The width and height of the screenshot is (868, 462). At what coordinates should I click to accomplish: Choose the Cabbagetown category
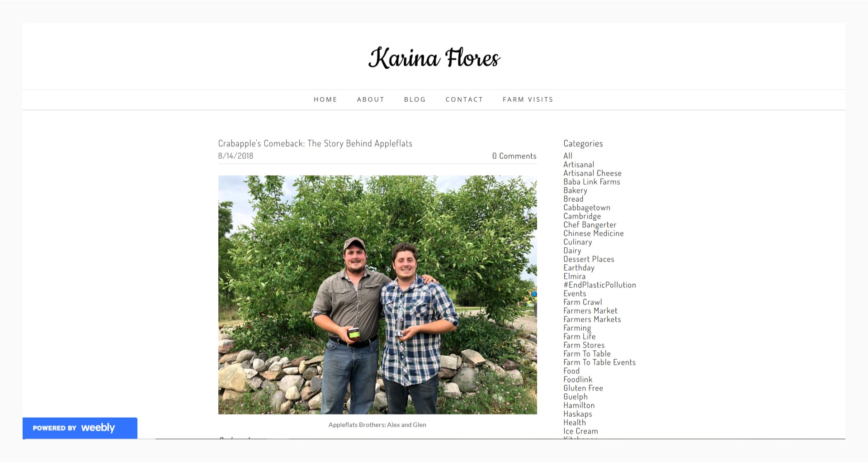(x=587, y=207)
